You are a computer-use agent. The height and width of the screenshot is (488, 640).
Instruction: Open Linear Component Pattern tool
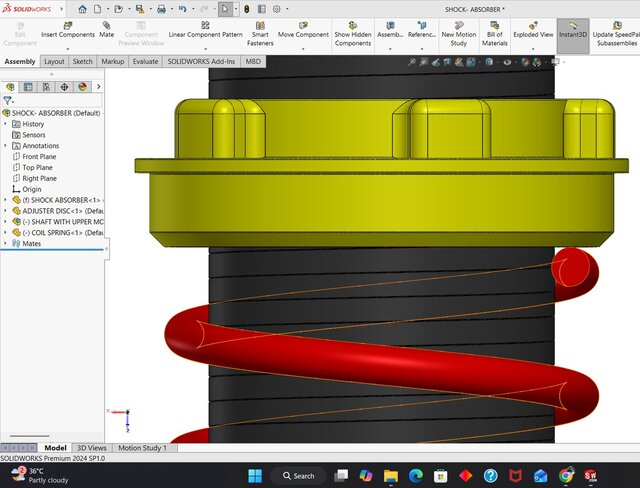point(205,30)
